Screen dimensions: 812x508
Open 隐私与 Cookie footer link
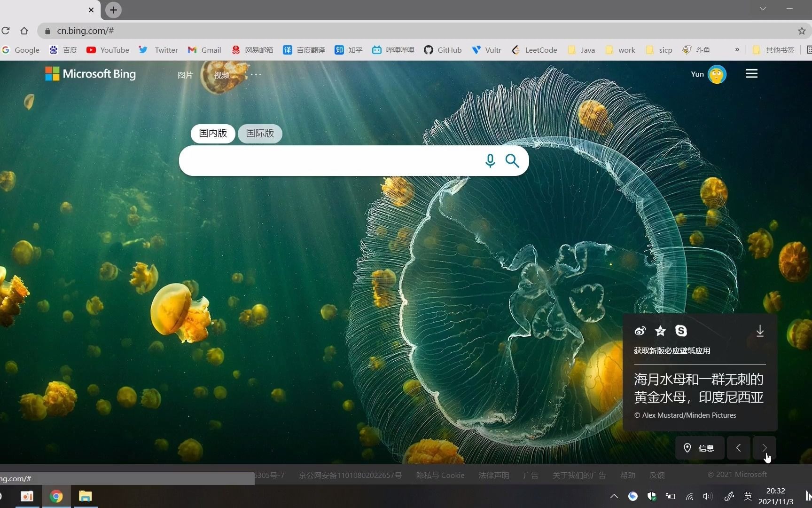pyautogui.click(x=440, y=475)
